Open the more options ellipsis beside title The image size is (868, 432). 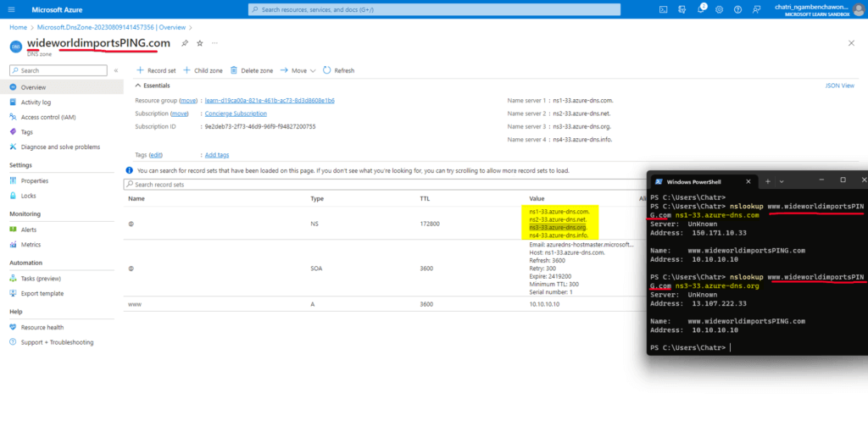click(214, 43)
